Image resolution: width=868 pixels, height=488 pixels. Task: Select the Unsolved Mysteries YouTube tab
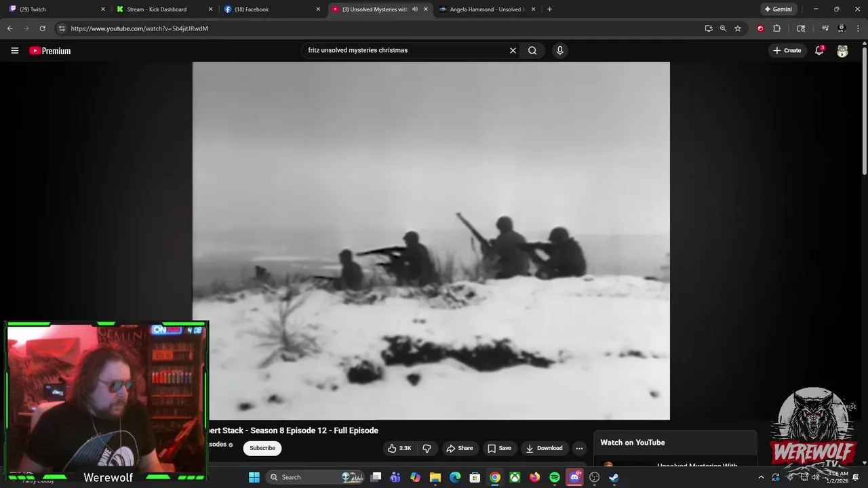374,9
